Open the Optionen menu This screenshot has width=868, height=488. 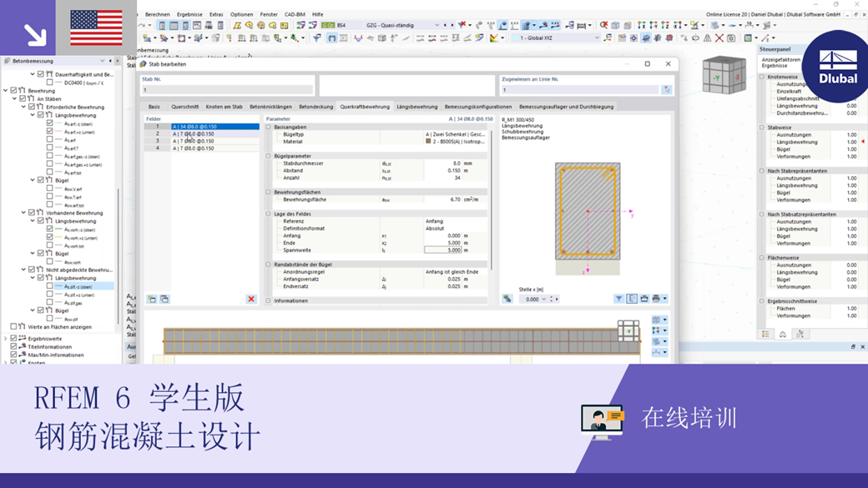(241, 14)
